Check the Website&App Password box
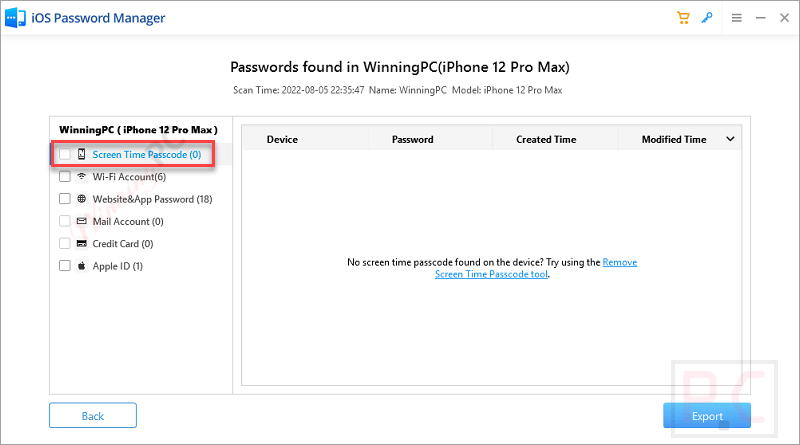The width and height of the screenshot is (800, 445). tap(65, 199)
